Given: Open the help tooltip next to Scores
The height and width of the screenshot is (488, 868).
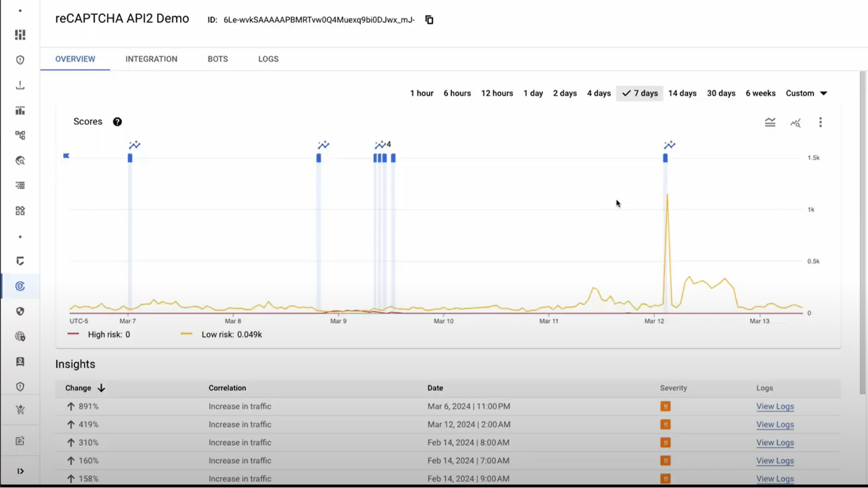Looking at the screenshot, I should [x=117, y=121].
